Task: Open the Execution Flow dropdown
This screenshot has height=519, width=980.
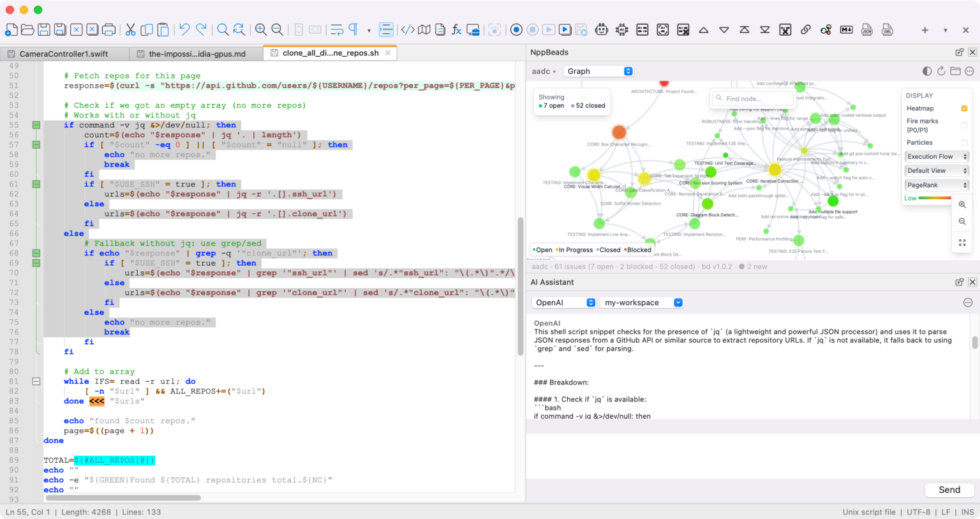Action: click(937, 156)
